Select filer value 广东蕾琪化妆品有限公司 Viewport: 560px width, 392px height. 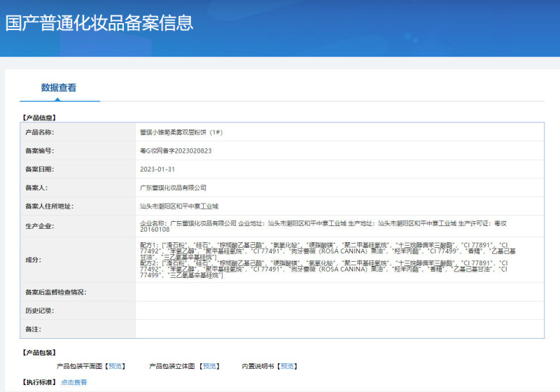click(173, 188)
